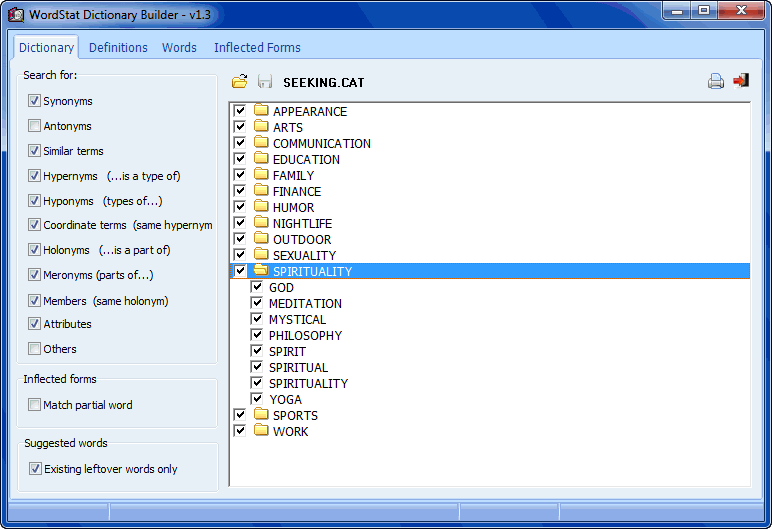
Task: Minimize the WordStat Dictionary Builder window
Action: pyautogui.click(x=677, y=10)
